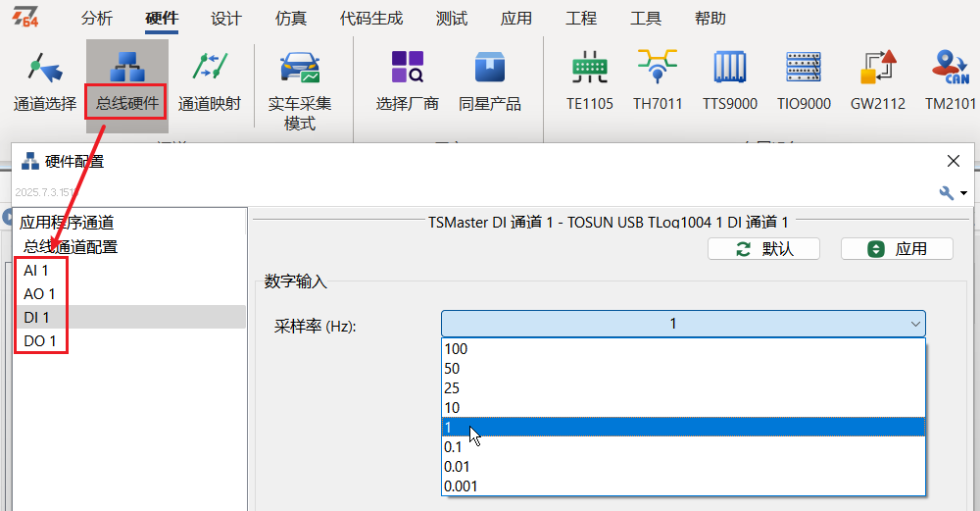Choose 0.1 Hz sampling rate
The image size is (980, 511).
coord(683,447)
